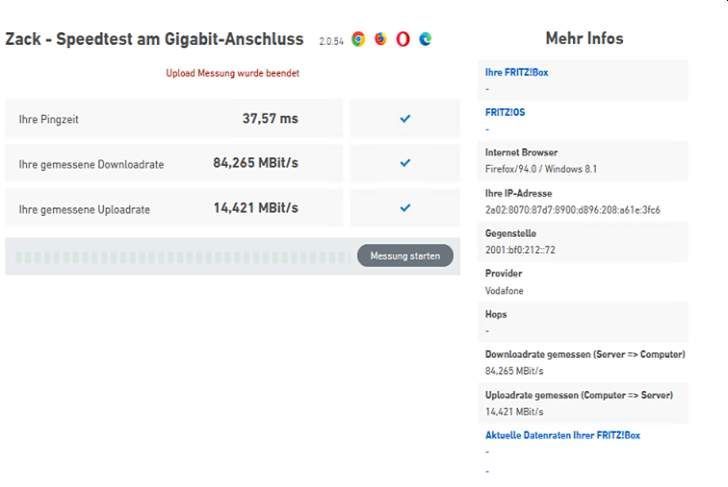Open Aktuelle Datenraten Ihrer FRITZ!Box link
728x487 pixels.
(562, 435)
